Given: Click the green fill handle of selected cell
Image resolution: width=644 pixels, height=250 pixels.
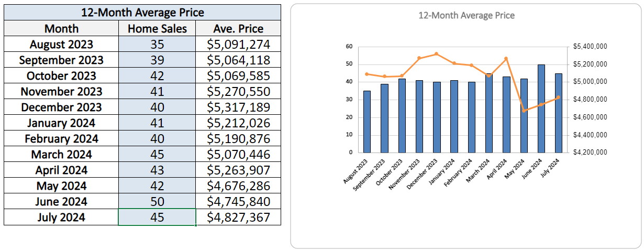Looking at the screenshot, I should pyautogui.click(x=196, y=225).
